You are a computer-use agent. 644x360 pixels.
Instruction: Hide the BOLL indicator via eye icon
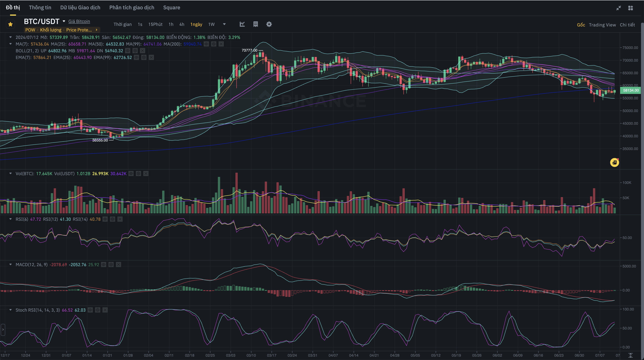click(x=127, y=51)
